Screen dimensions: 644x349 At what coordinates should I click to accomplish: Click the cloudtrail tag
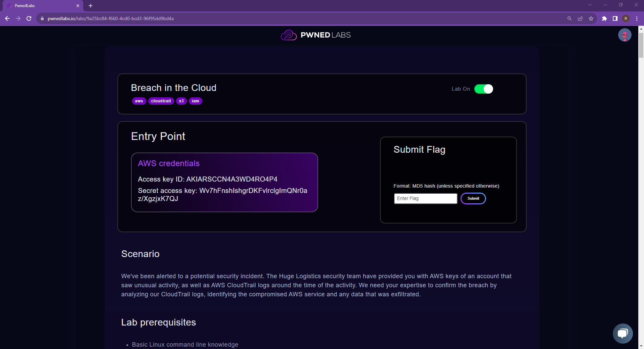tap(161, 101)
